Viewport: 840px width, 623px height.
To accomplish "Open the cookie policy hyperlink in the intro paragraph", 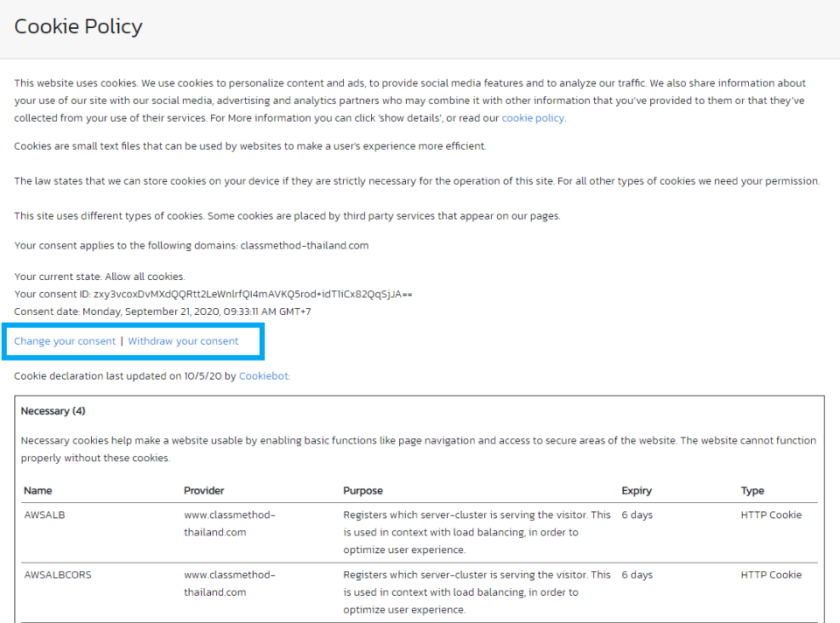I will (x=532, y=117).
